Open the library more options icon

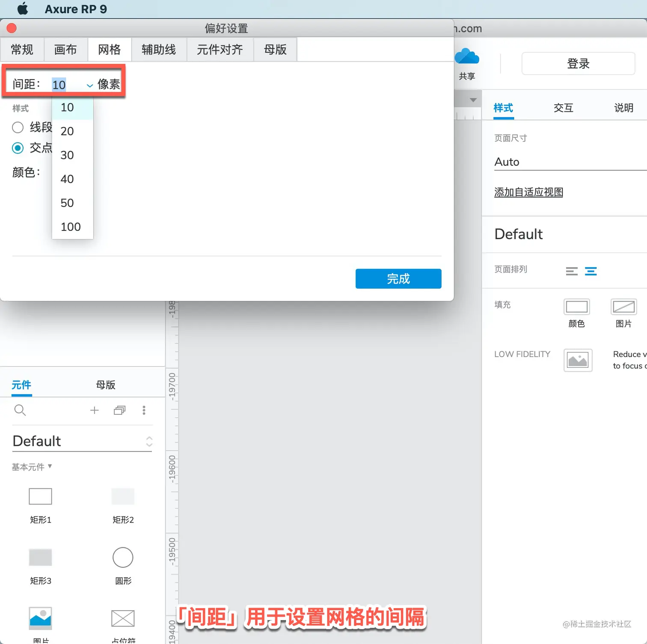coord(144,411)
